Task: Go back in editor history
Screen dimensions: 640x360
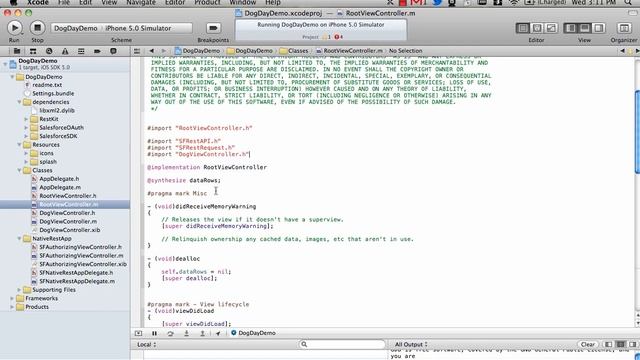Action: tap(151, 51)
